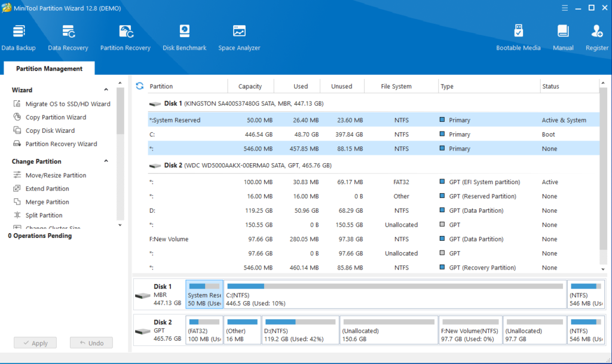This screenshot has width=612, height=364.
Task: Select the (Other) 16 MB block
Action: coord(243,330)
